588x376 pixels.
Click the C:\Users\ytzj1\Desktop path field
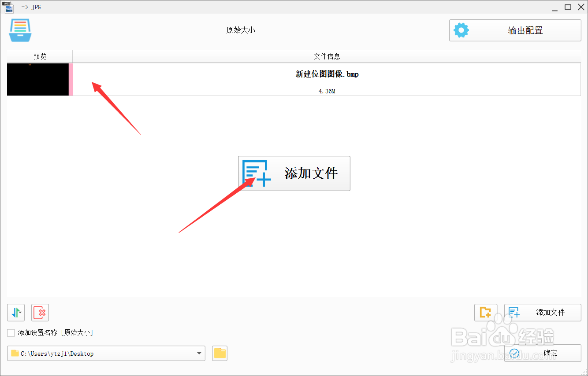tap(106, 353)
